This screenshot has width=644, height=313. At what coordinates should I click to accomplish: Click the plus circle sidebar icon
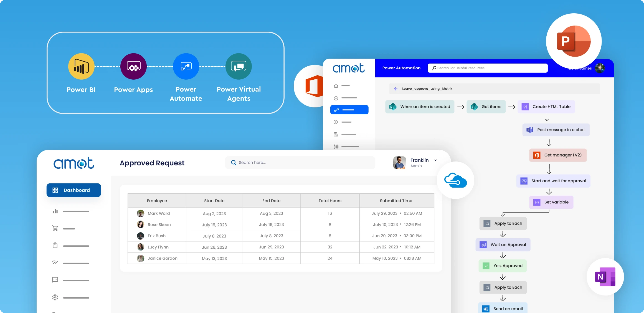point(336,122)
